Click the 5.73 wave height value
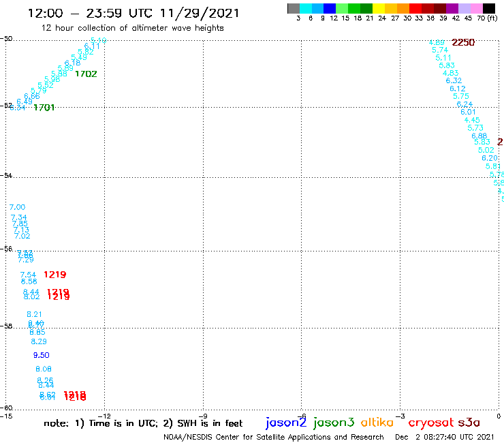 click(x=475, y=127)
